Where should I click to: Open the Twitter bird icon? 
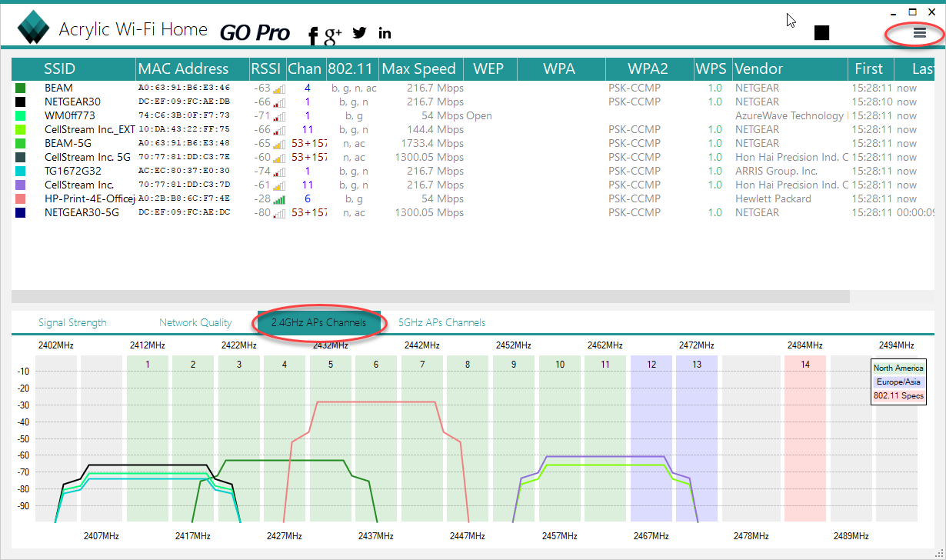pos(359,33)
